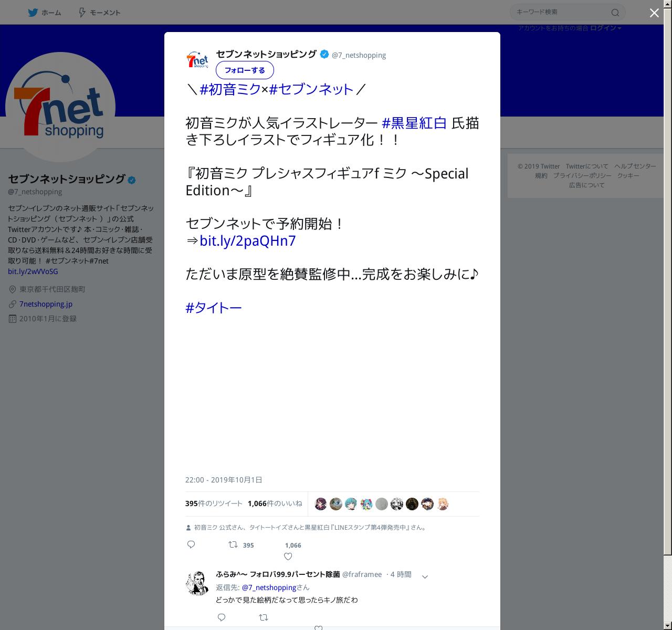
Task: Click reply bubble icon under main tweet
Action: pyautogui.click(x=191, y=544)
